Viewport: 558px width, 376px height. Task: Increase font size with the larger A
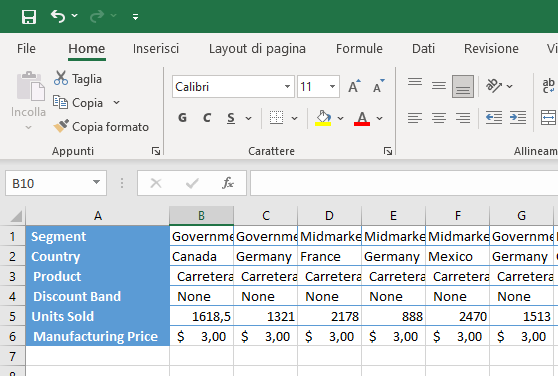354,86
